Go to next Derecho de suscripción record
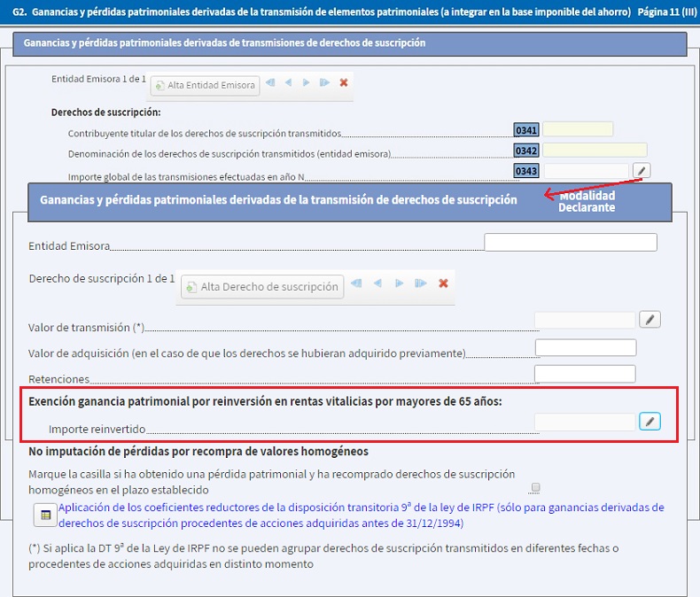Viewport: 700px width, 597px height. click(399, 283)
